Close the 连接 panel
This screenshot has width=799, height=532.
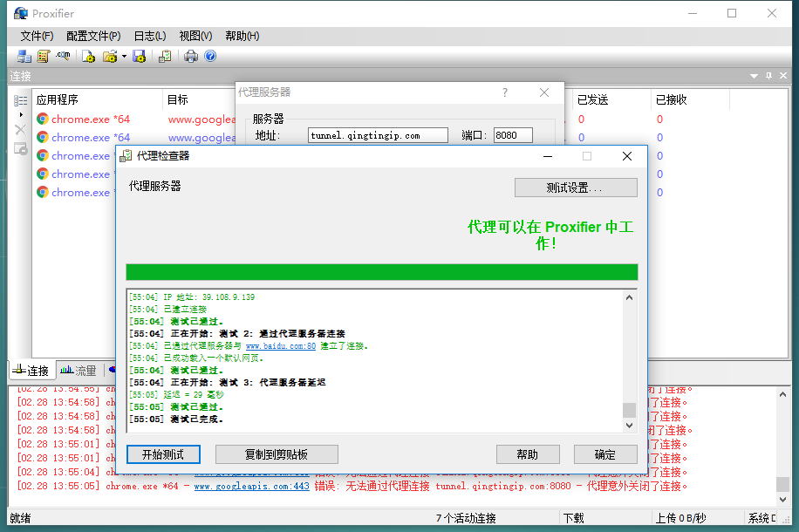point(783,76)
